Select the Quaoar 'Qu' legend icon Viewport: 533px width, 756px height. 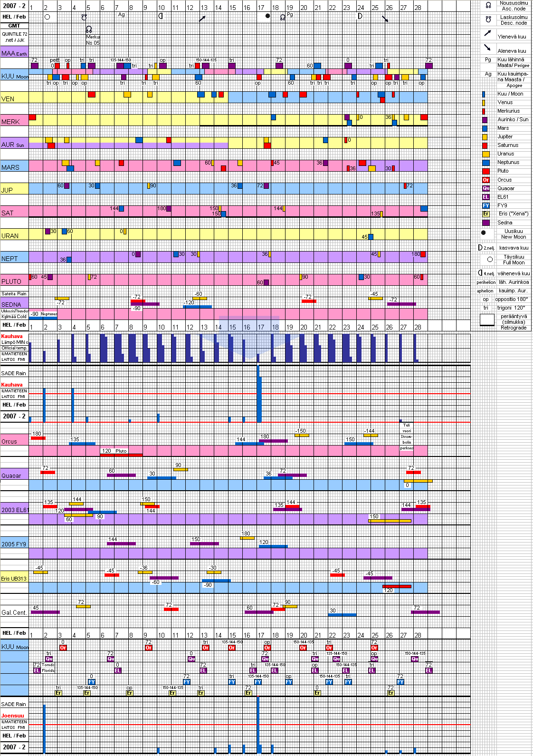[485, 188]
